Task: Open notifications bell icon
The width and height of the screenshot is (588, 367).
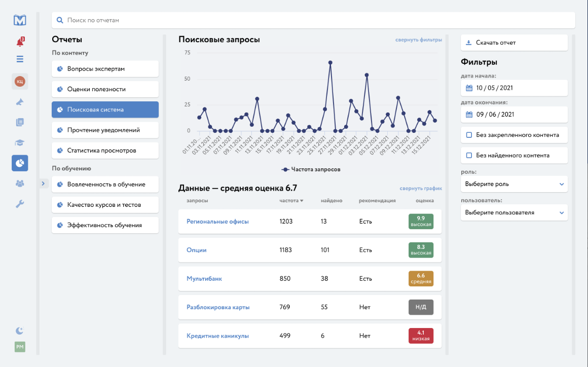Action: tap(20, 43)
